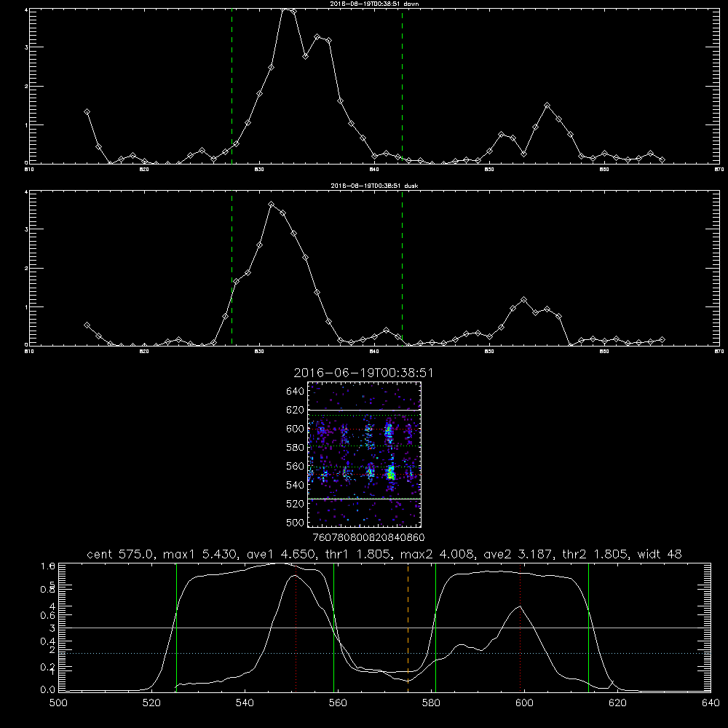Click the first diamond data point of the dawn curve
The width and height of the screenshot is (728, 728).
(x=87, y=112)
